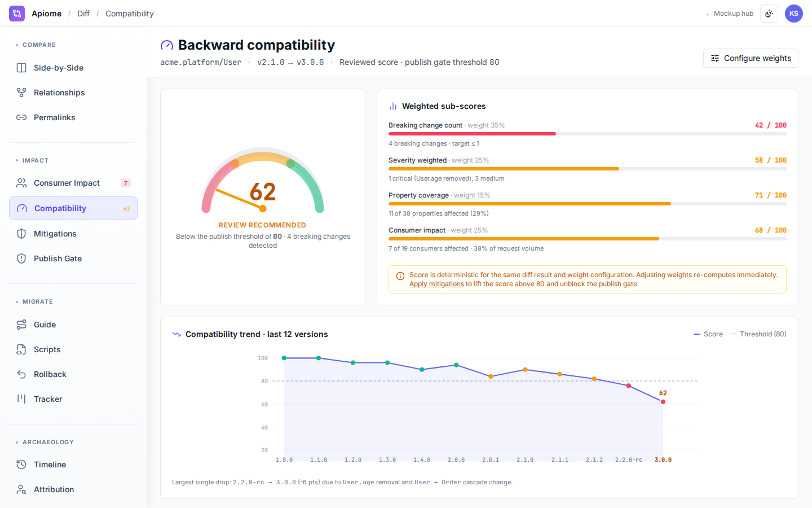Click the sliders icon in Configure weights

tap(715, 58)
